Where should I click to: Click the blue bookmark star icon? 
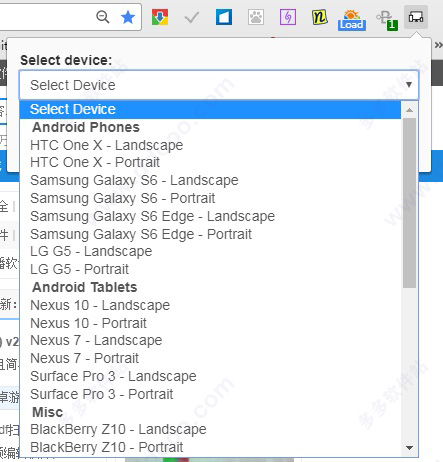(x=128, y=17)
